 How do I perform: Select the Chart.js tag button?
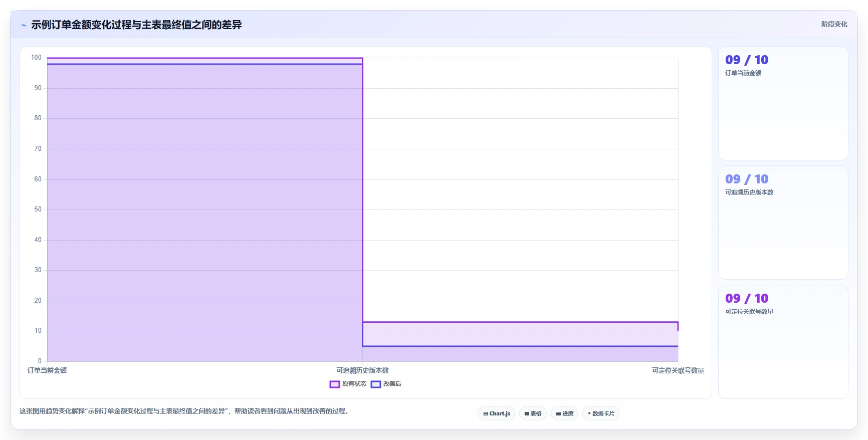click(x=497, y=413)
